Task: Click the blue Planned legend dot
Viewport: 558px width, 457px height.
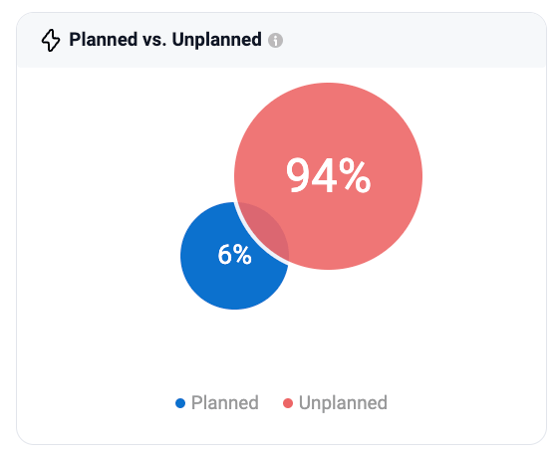Action: 180,403
